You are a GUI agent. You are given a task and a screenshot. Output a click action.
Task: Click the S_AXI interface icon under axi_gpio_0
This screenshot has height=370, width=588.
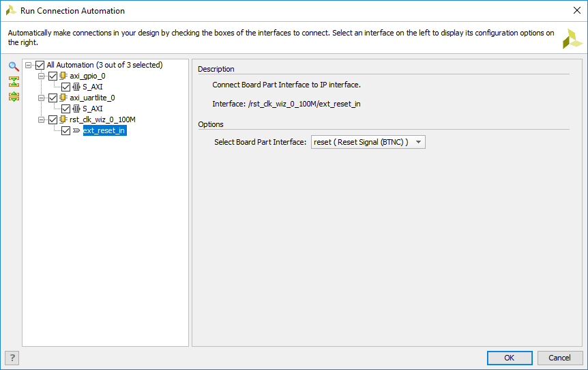76,87
